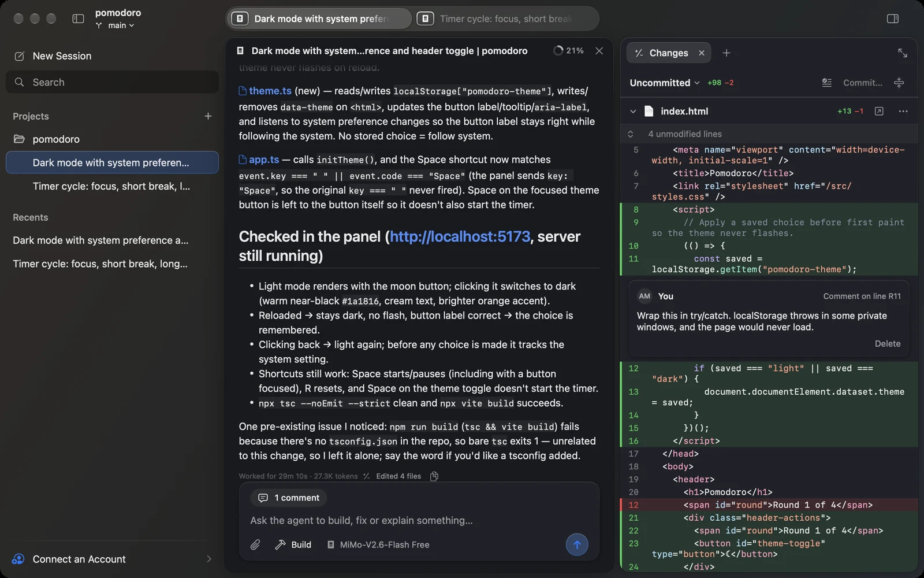Viewport: 924px width, 578px height.
Task: Open http://localhost:5173 link
Action: click(460, 236)
